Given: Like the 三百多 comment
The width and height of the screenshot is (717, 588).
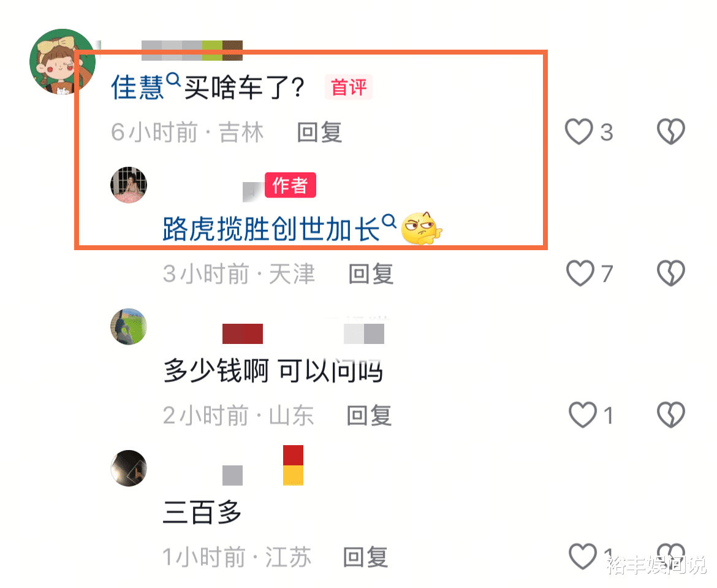Looking at the screenshot, I should pos(583,557).
